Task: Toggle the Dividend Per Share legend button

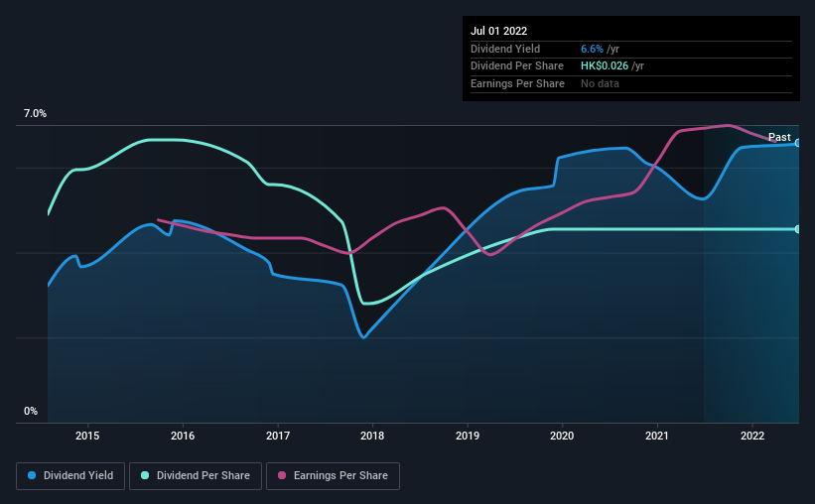Action: coord(196,476)
